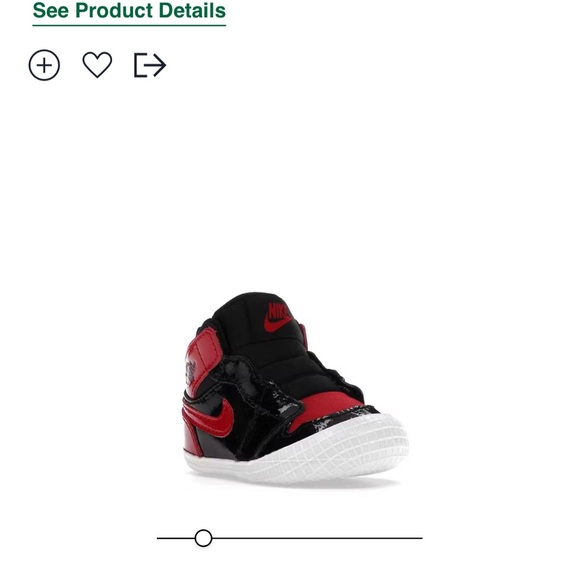This screenshot has height=580, width=580.
Task: Click the circled plus add icon
Action: [44, 65]
